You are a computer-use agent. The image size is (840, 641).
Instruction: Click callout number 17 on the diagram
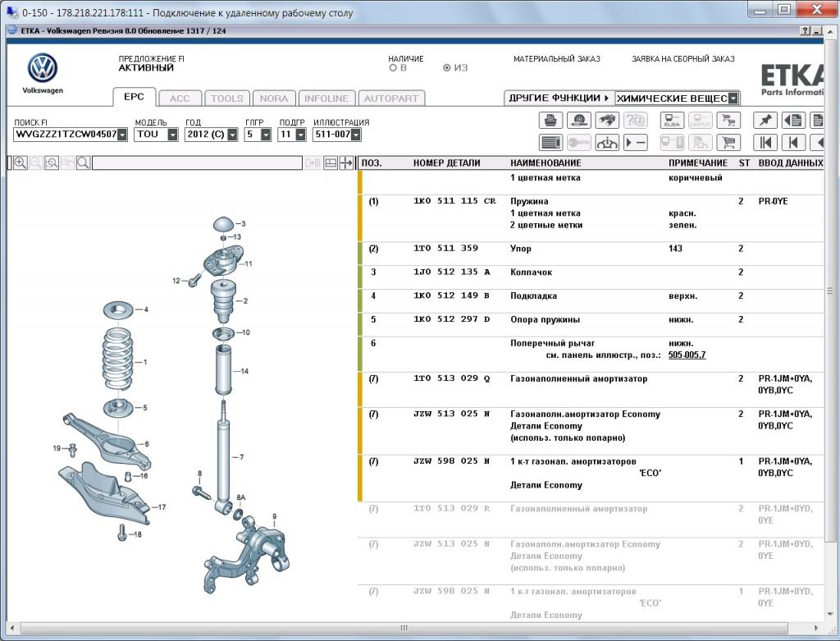pos(162,506)
